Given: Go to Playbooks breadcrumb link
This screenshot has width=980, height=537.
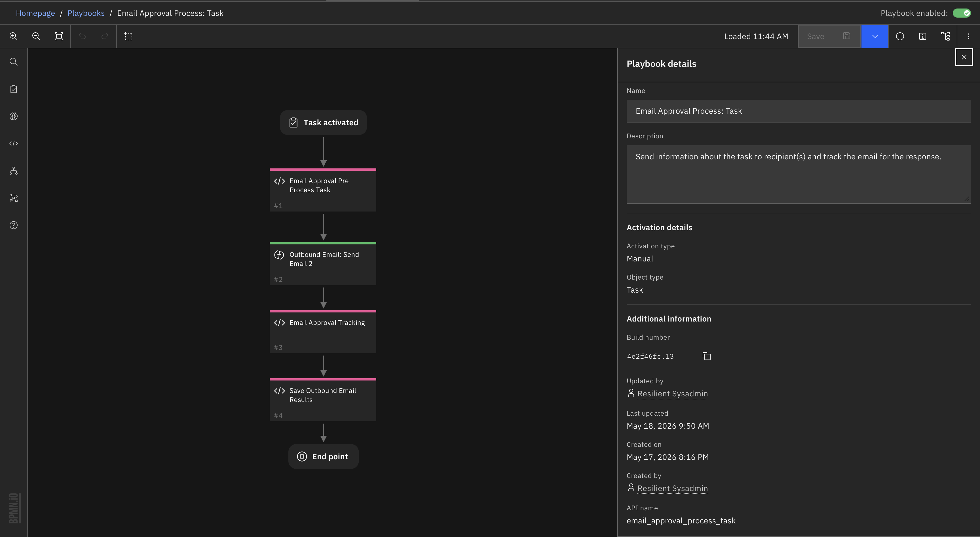Looking at the screenshot, I should (86, 13).
